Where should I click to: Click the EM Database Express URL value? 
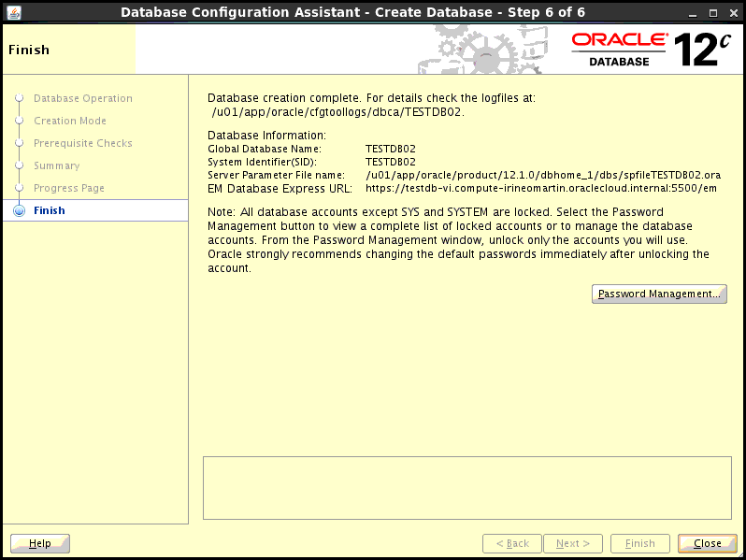[541, 189]
